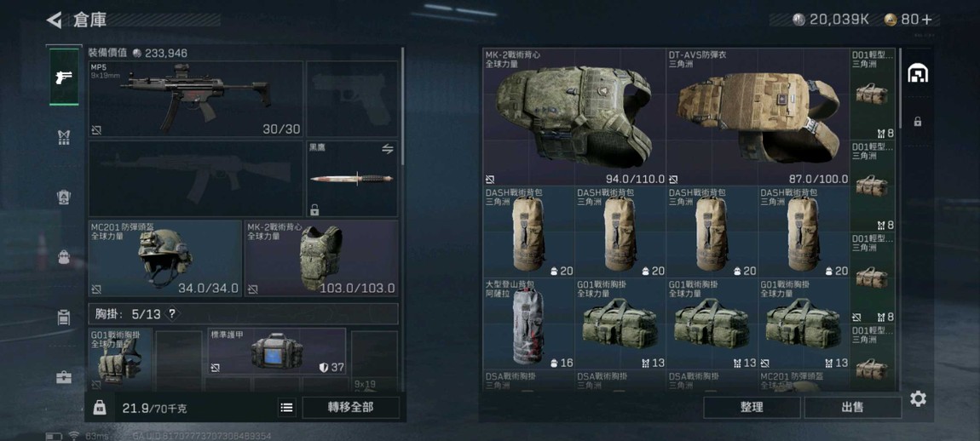Click the settings gear icon
Image resolution: width=980 pixels, height=441 pixels.
(x=918, y=398)
